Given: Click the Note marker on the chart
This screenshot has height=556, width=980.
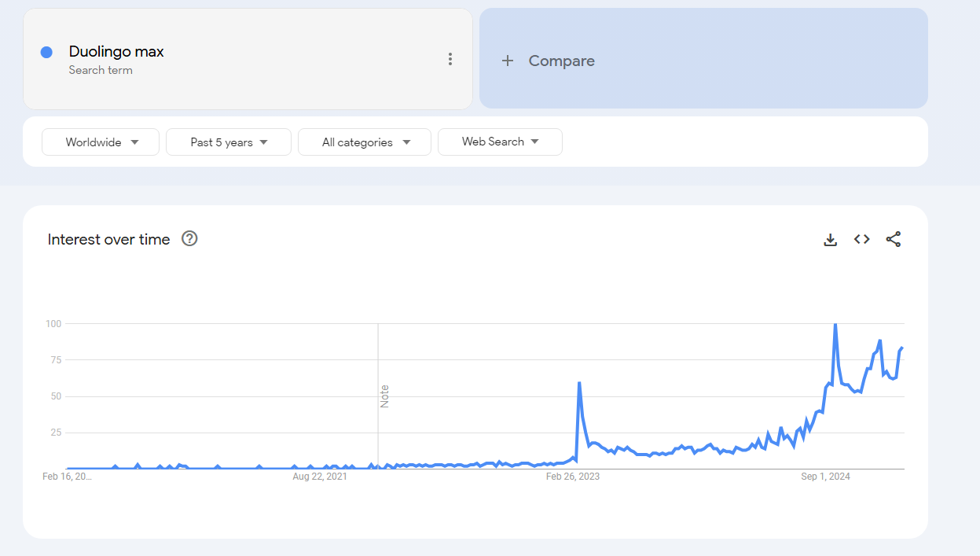Looking at the screenshot, I should [x=385, y=396].
